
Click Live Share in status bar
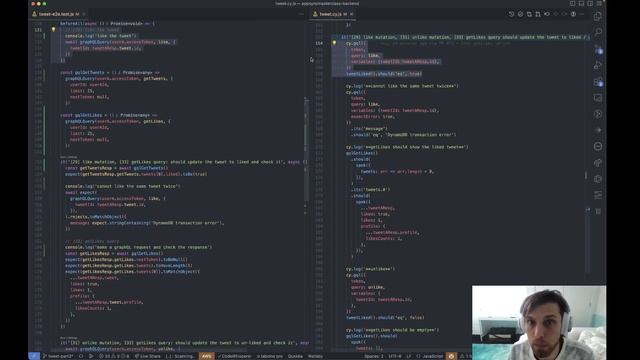click(148, 356)
